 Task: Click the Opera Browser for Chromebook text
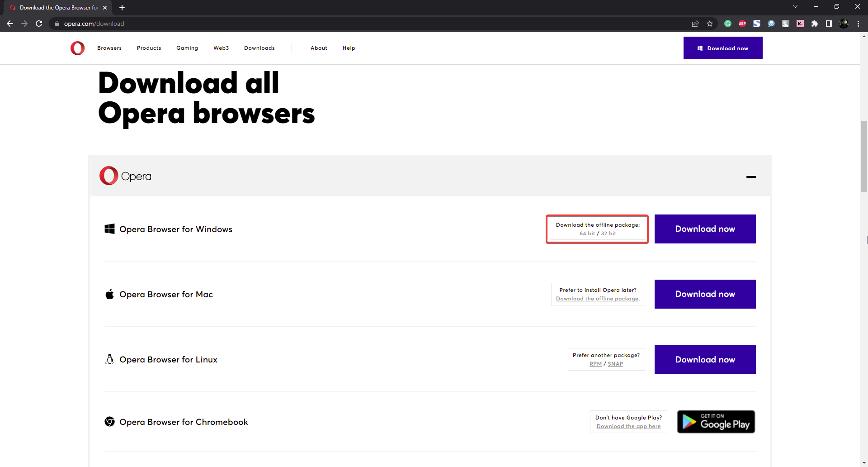(x=184, y=422)
